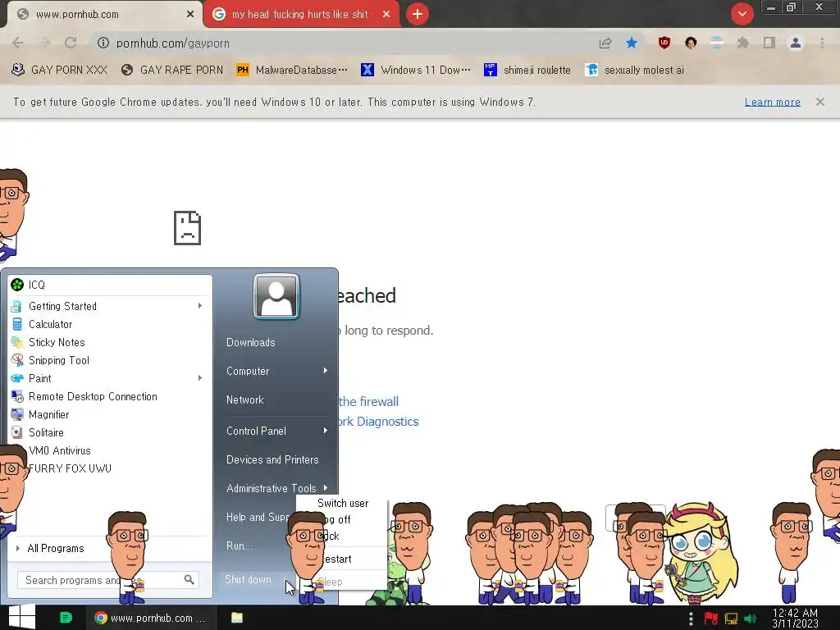Choose Switch user from power menu
Viewport: 840px width, 630px height.
point(343,504)
